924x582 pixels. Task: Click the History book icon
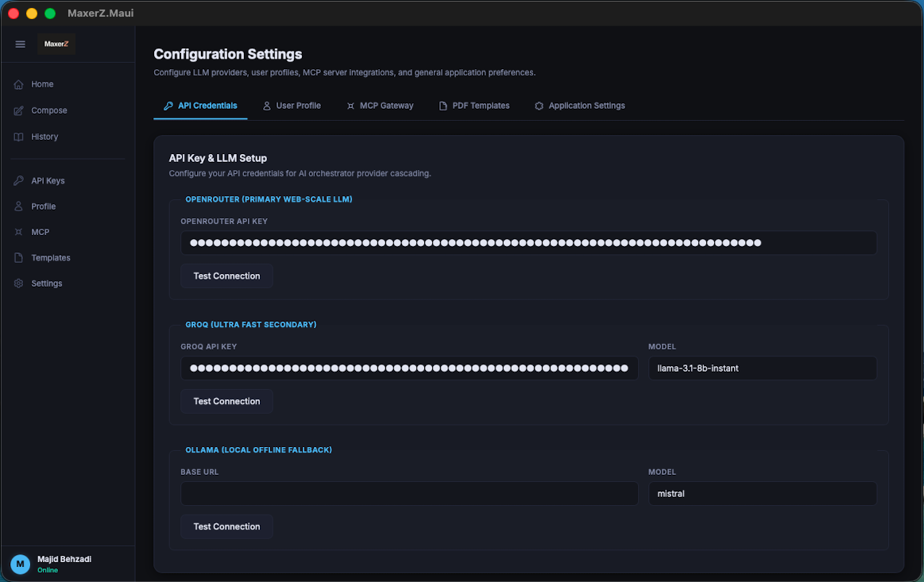[x=19, y=137]
